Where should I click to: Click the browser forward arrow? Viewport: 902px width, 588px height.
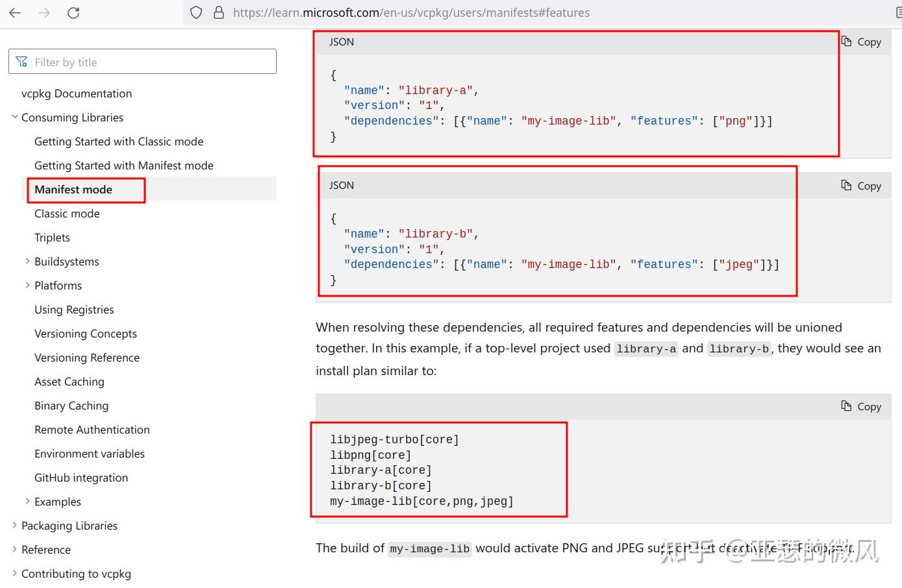click(x=44, y=12)
